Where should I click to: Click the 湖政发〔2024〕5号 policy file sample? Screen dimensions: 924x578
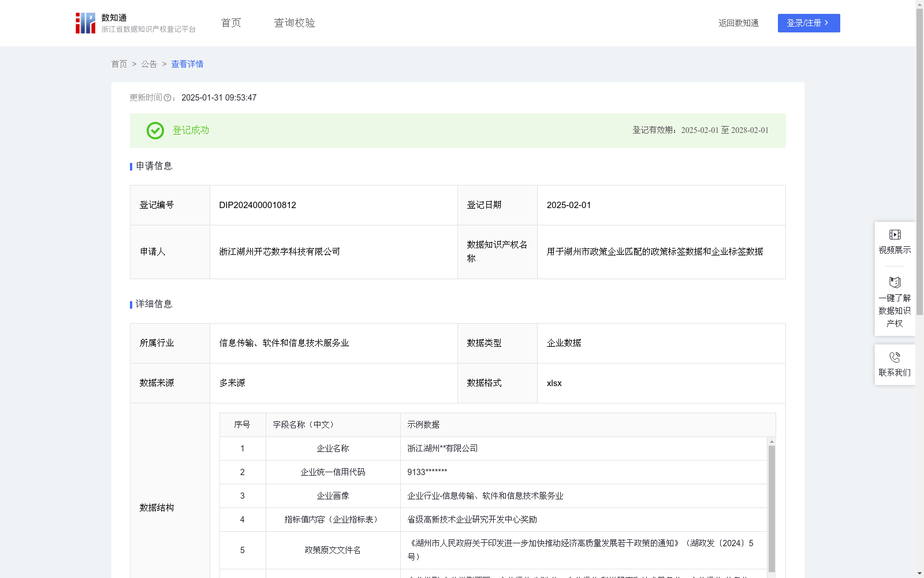[x=580, y=550]
